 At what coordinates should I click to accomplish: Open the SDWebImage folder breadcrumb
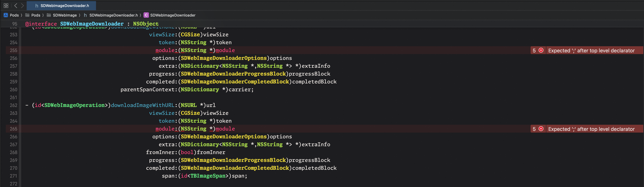click(65, 15)
